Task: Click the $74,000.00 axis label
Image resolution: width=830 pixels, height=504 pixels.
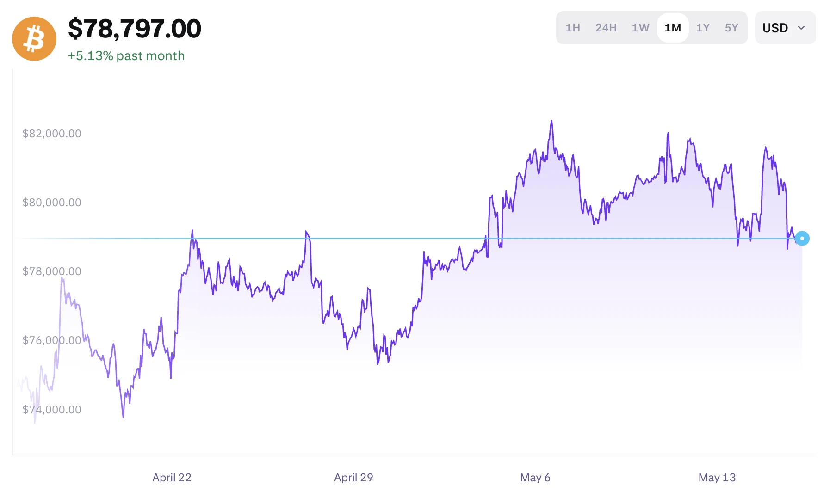Action: (x=52, y=410)
